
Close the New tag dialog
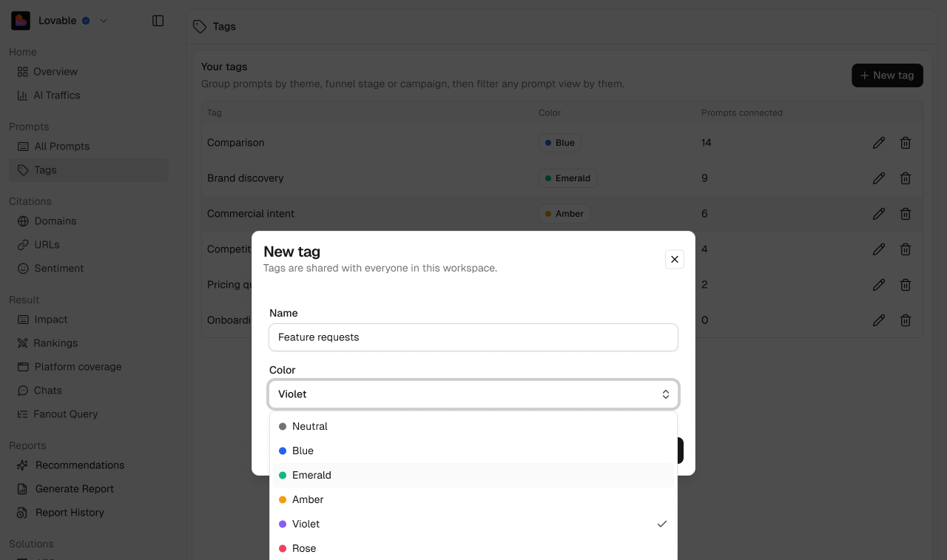pyautogui.click(x=675, y=259)
